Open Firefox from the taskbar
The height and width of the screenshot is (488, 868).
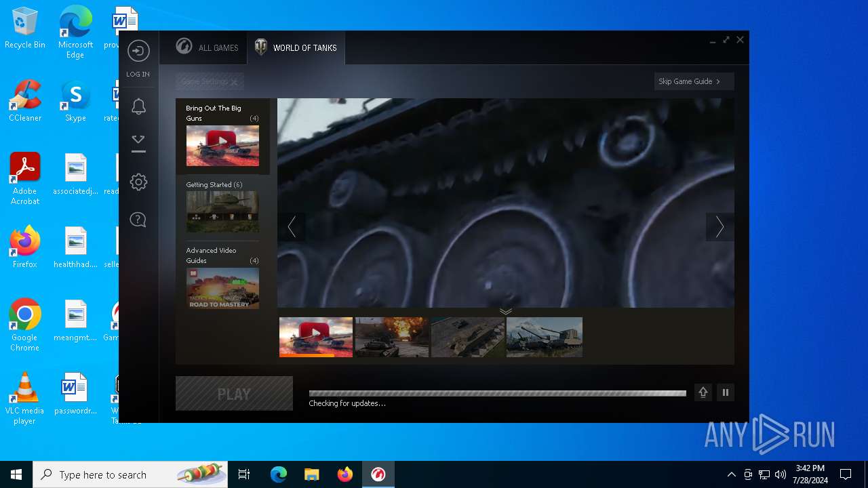click(344, 474)
